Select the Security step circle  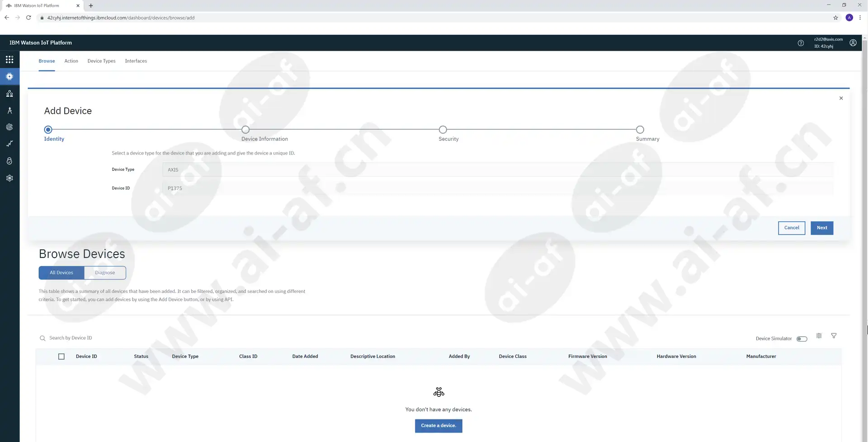click(443, 130)
